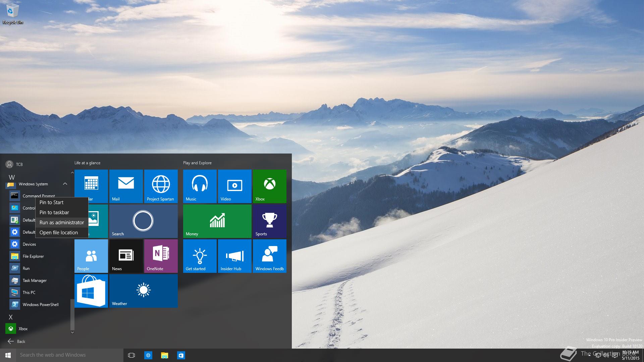
Task: Open the TCB user account menu
Action: click(14, 164)
